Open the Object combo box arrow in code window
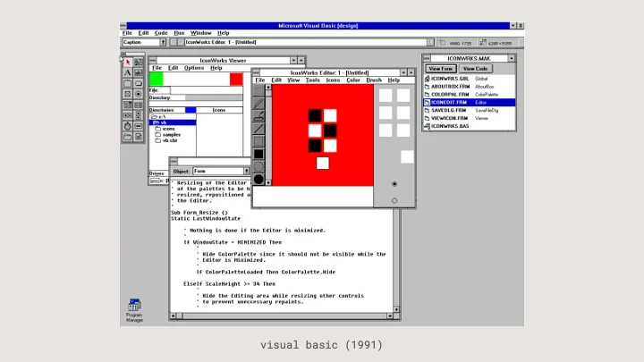Viewport: 644px width, 362px height. click(247, 171)
